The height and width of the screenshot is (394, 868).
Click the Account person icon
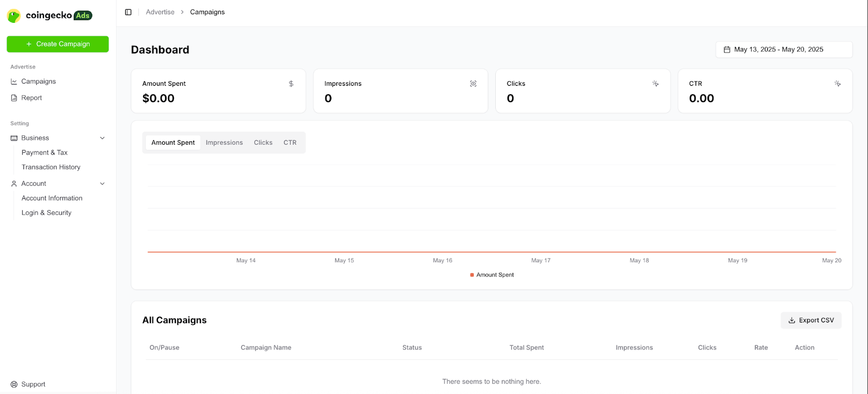14,184
